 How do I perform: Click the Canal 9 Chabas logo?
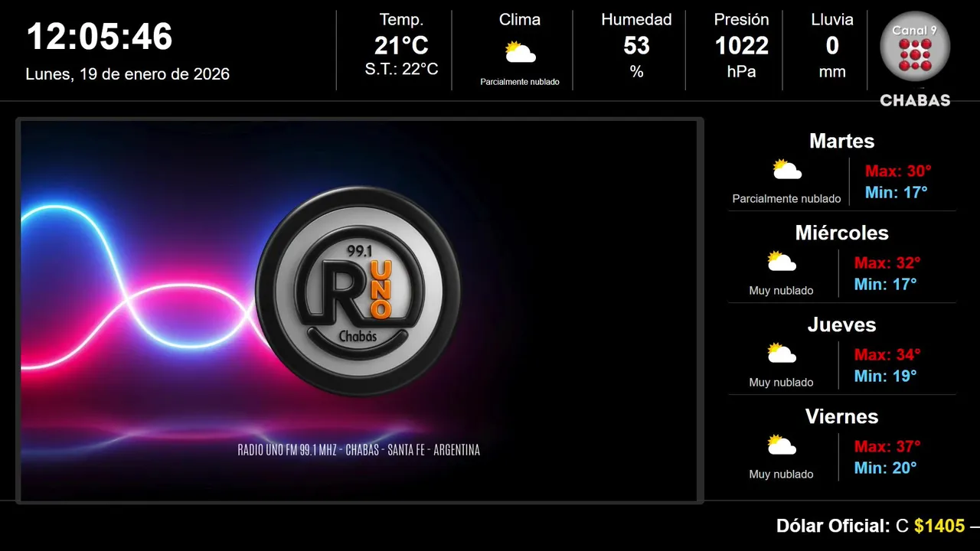[915, 60]
